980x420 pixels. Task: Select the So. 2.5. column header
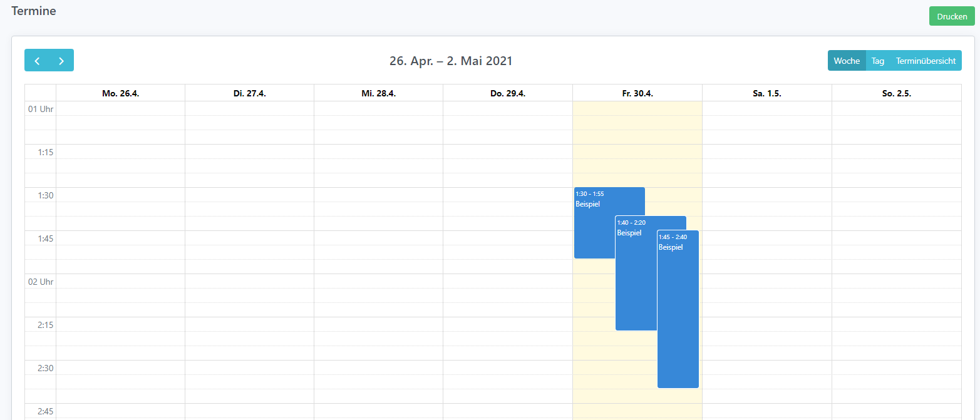click(x=896, y=93)
